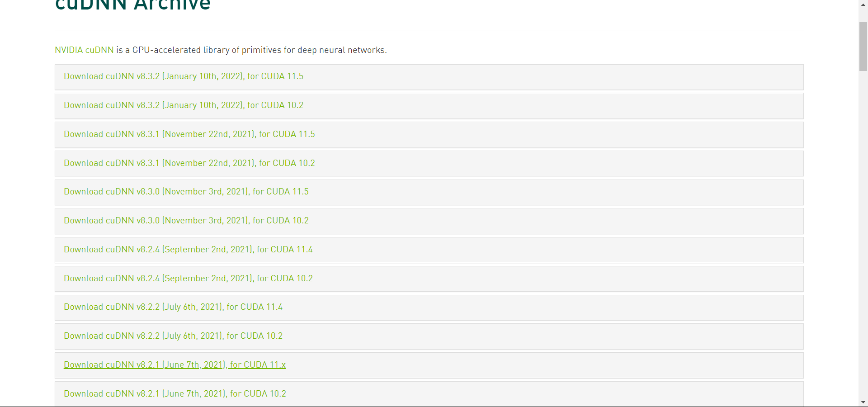Image resolution: width=868 pixels, height=407 pixels.
Task: Open cuDNN v8.2.1 for CUDA 10.2
Action: [x=175, y=394]
